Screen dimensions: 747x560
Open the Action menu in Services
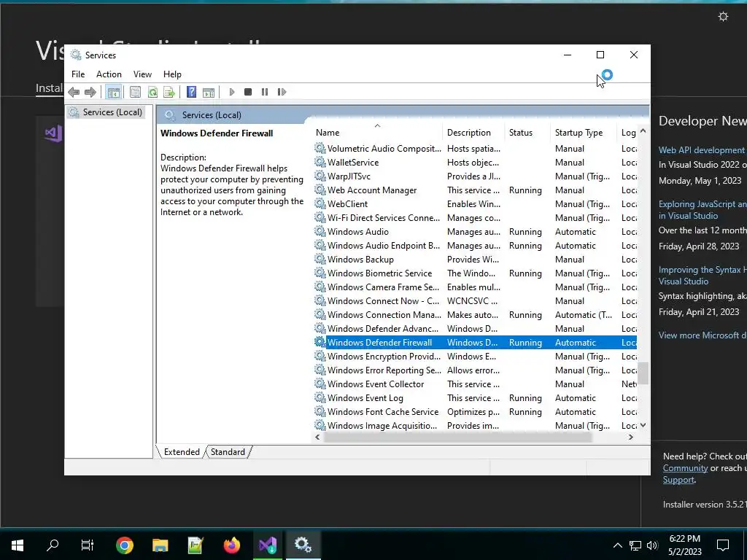pyautogui.click(x=109, y=74)
